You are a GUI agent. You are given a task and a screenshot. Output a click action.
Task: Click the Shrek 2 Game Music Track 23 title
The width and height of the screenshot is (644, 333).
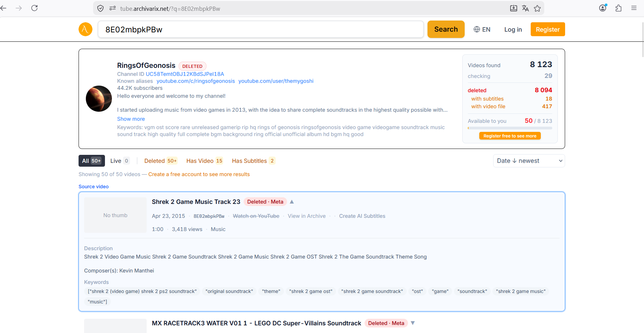tap(196, 202)
